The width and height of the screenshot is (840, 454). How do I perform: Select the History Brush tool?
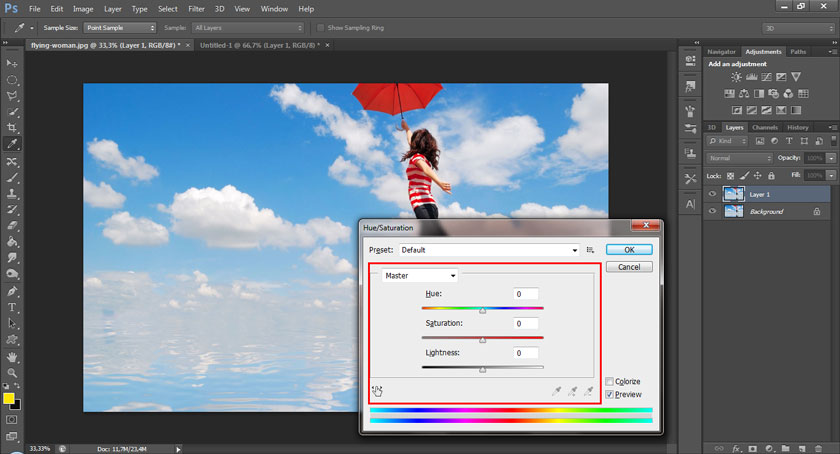[12, 210]
